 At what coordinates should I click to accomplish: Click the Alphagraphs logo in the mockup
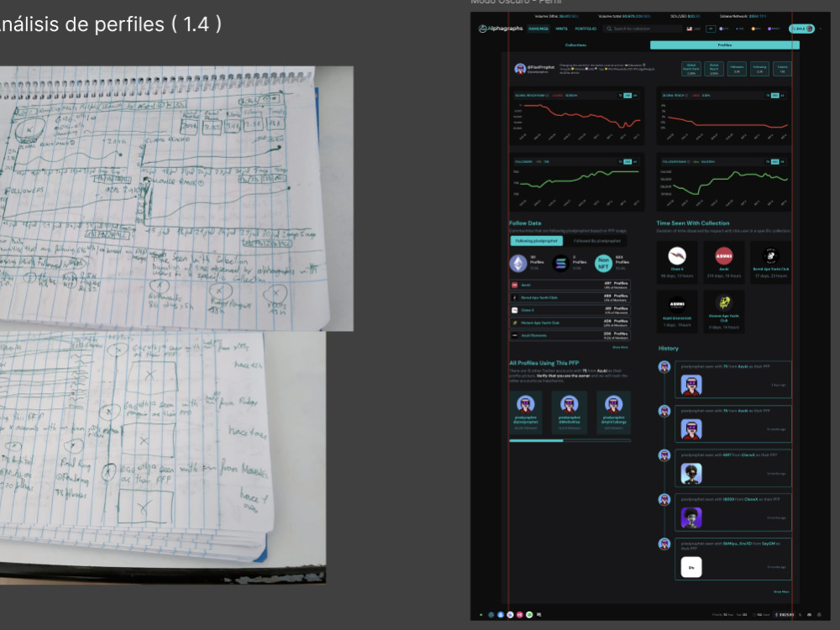click(501, 29)
